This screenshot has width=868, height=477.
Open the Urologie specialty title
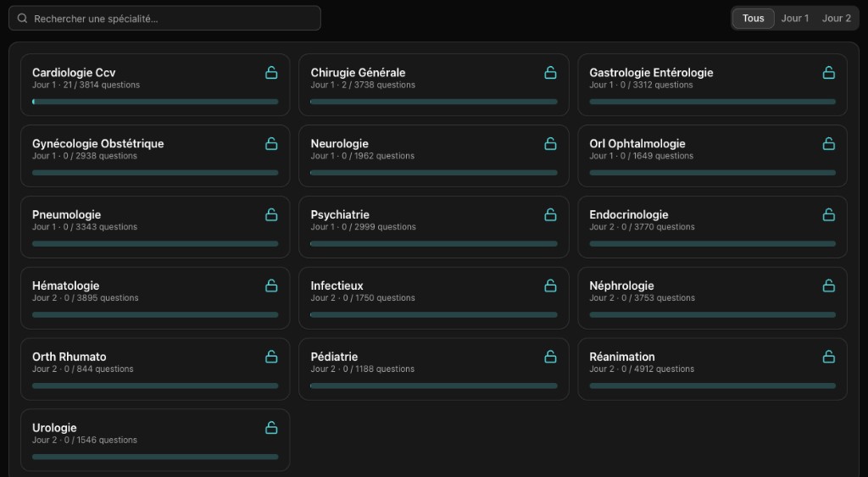pos(54,428)
